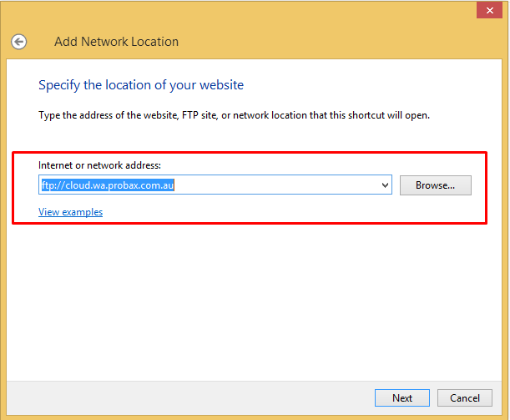Click the 'Specify the location of your website' heading

pyautogui.click(x=141, y=85)
